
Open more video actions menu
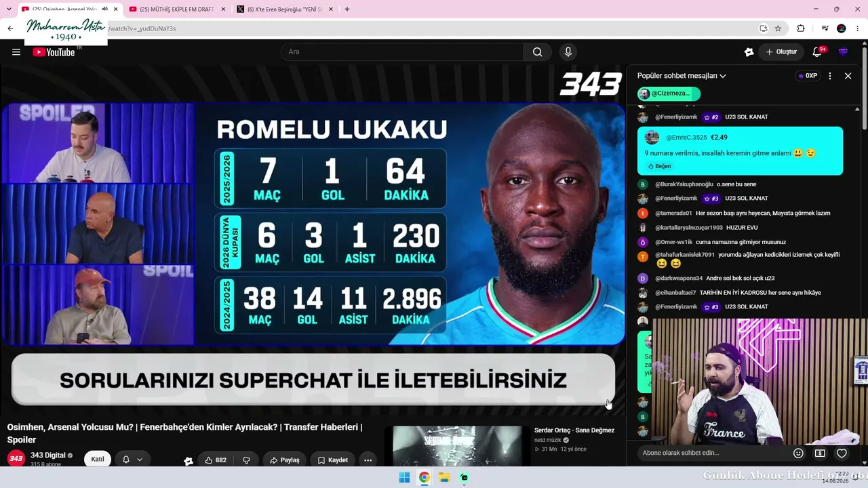(x=368, y=460)
